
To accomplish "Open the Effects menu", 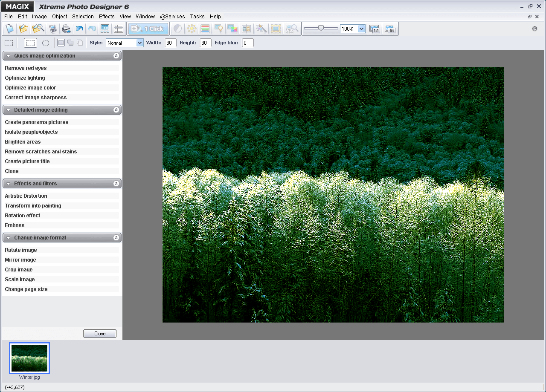I will 106,16.
